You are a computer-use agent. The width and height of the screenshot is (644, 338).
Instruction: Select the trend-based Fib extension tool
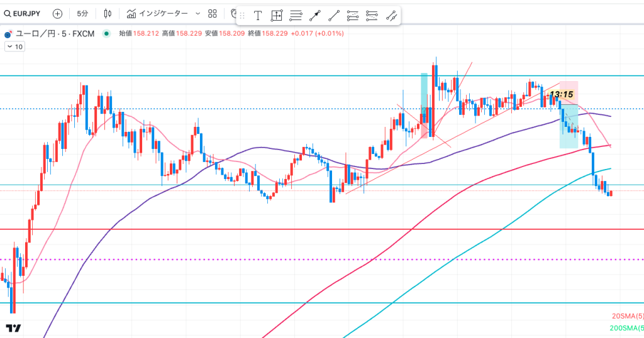coord(372,16)
